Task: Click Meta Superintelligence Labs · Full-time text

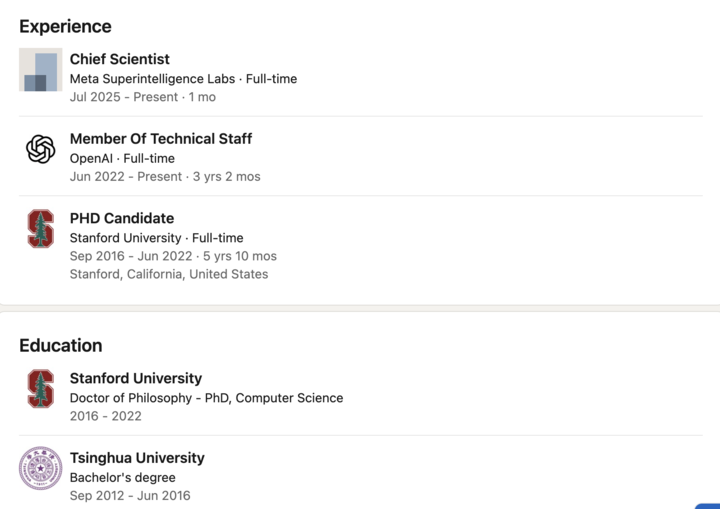Action: (x=183, y=79)
